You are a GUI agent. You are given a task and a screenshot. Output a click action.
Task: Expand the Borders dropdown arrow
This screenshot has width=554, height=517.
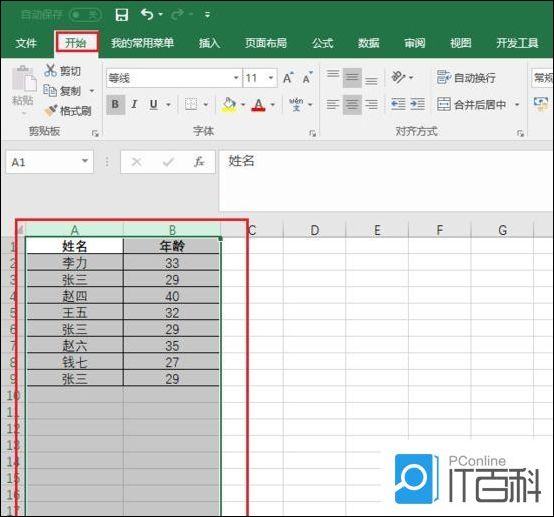(x=206, y=105)
